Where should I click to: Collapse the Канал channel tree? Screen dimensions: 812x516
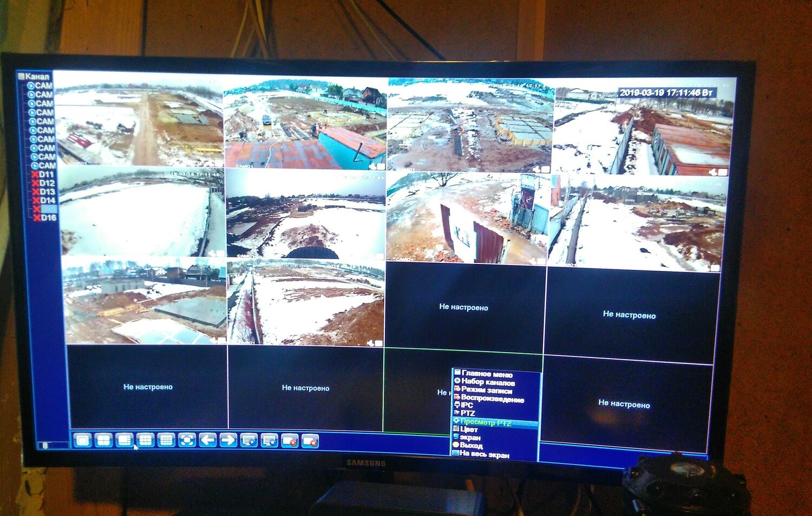pos(22,76)
